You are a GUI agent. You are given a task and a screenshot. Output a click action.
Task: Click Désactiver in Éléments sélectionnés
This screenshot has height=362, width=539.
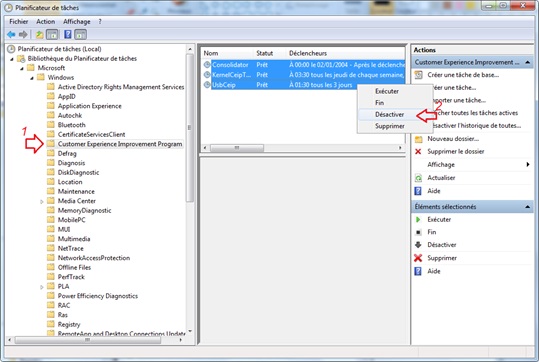coord(442,245)
